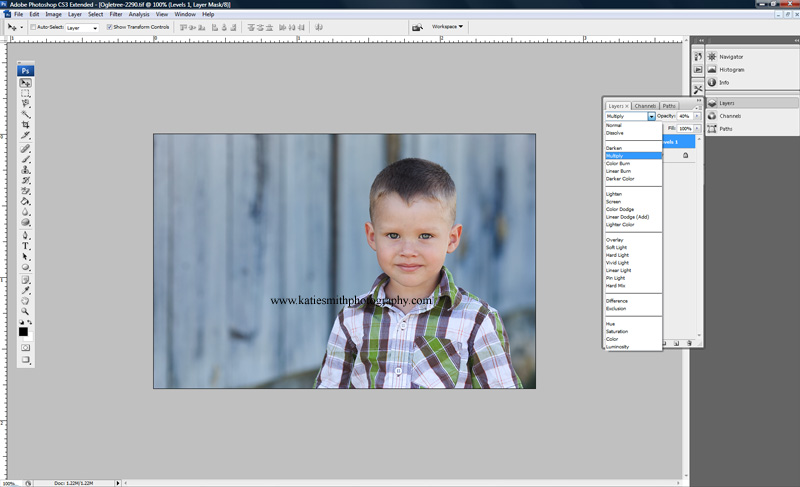
Task: Choose Screen blend mode
Action: (633, 201)
